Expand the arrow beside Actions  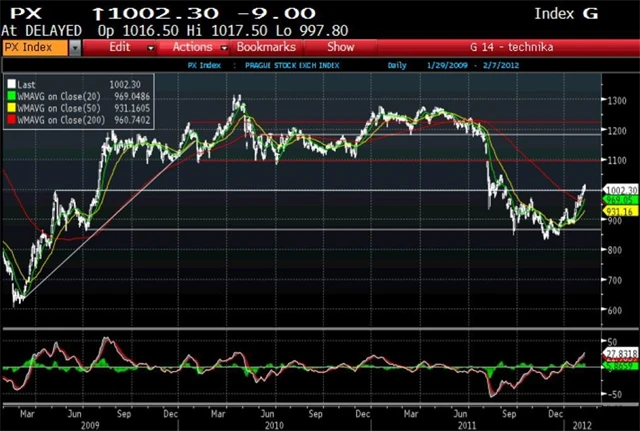[x=224, y=47]
